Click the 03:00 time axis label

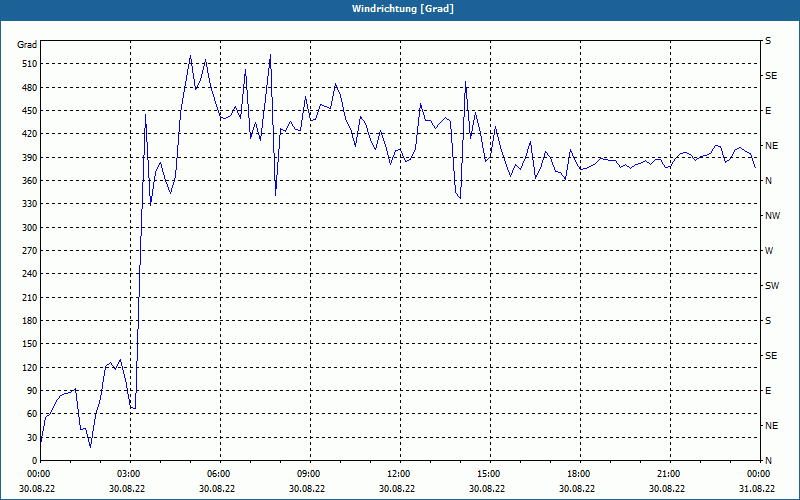tap(130, 474)
